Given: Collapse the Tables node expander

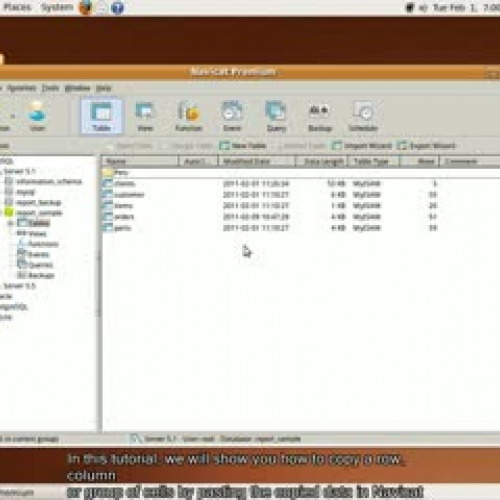Looking at the screenshot, I should tap(10, 223).
